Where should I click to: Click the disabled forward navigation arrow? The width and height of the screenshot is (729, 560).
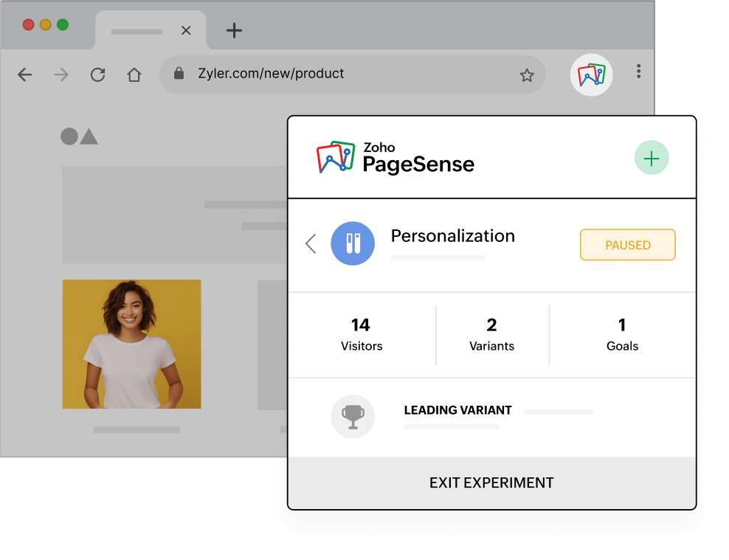pyautogui.click(x=61, y=74)
